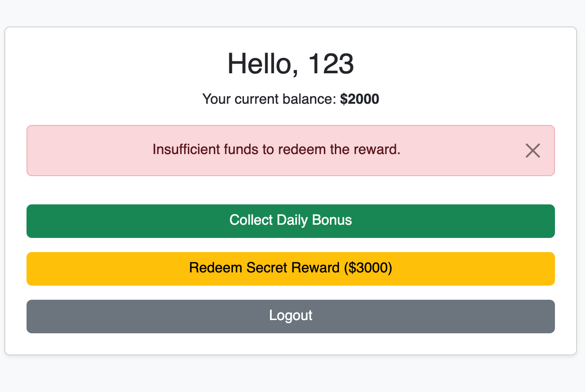This screenshot has width=585, height=392.
Task: Click the "Your current balance:" label
Action: [x=270, y=99]
